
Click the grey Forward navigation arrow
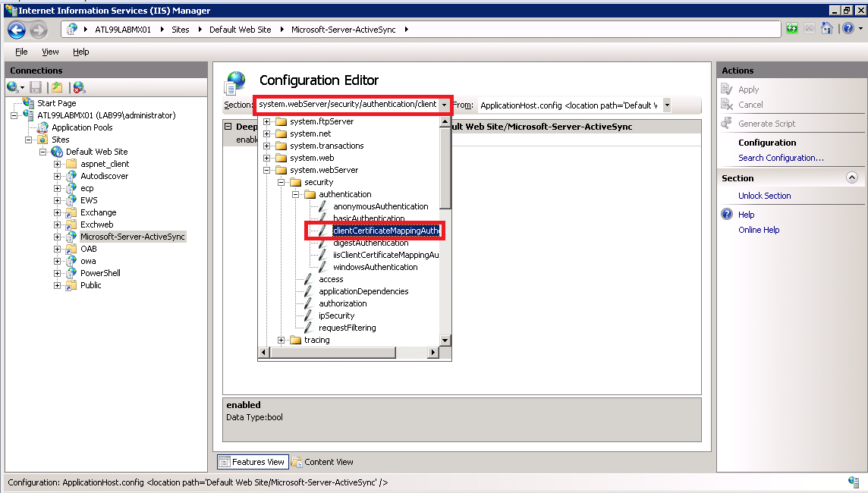[x=38, y=30]
